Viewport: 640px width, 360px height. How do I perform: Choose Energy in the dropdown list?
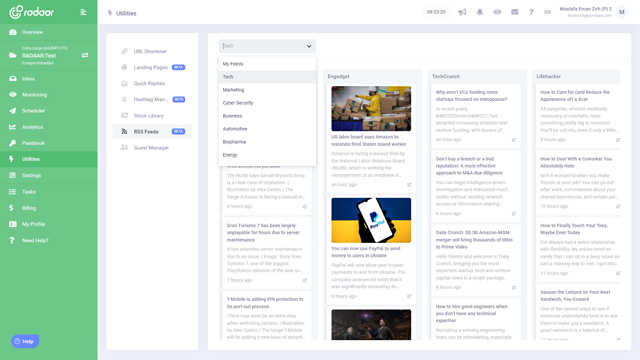tap(267, 155)
